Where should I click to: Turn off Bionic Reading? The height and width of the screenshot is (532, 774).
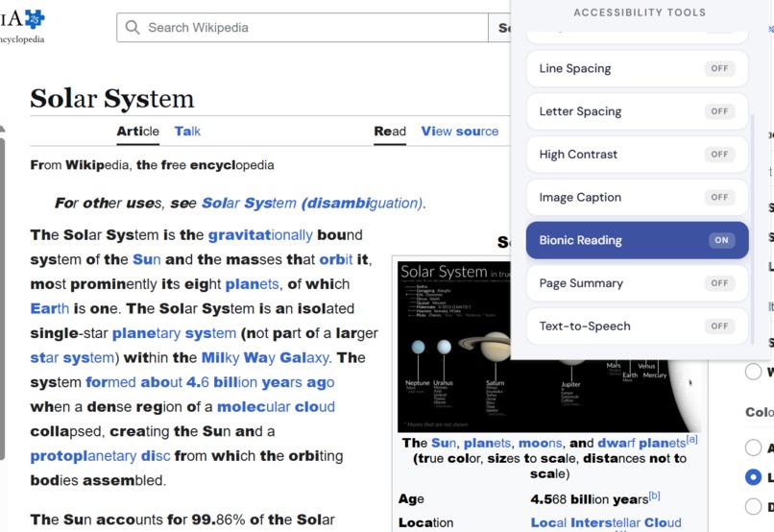637,240
